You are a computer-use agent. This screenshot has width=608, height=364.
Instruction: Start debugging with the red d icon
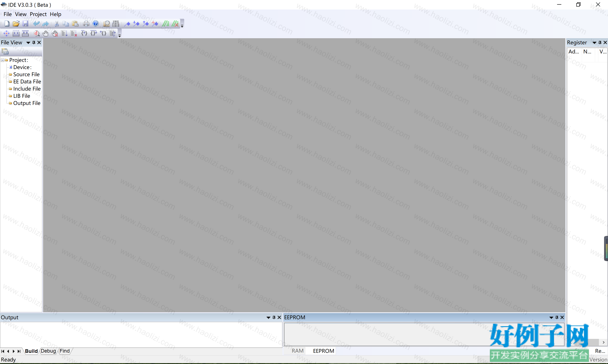(x=37, y=33)
